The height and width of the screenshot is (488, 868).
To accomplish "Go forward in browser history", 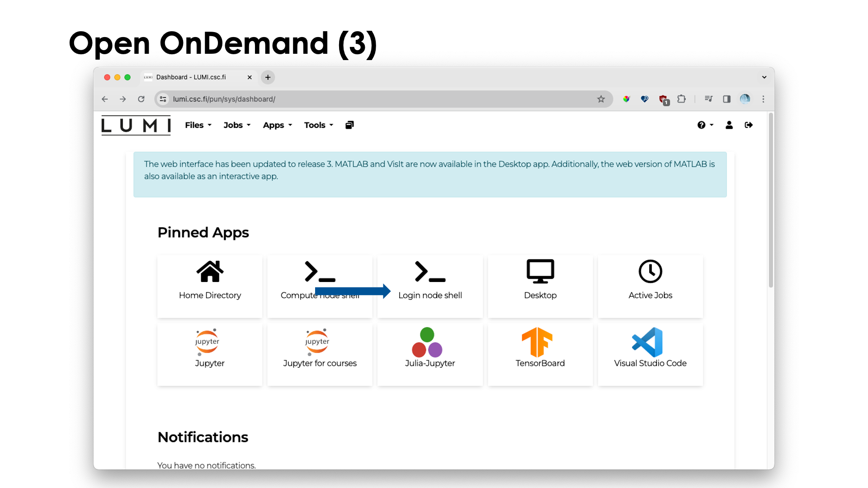I will click(x=123, y=99).
